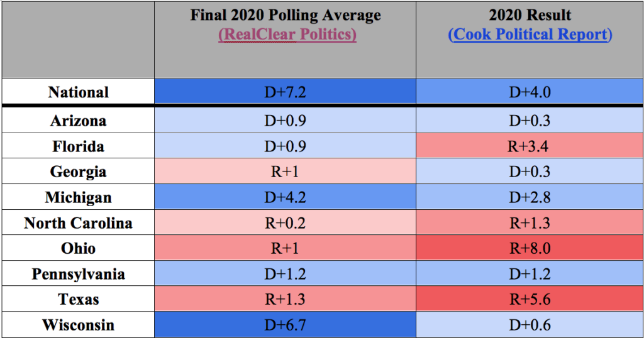
Task: Click Texas's R+1.3 polling cell
Action: (285, 299)
